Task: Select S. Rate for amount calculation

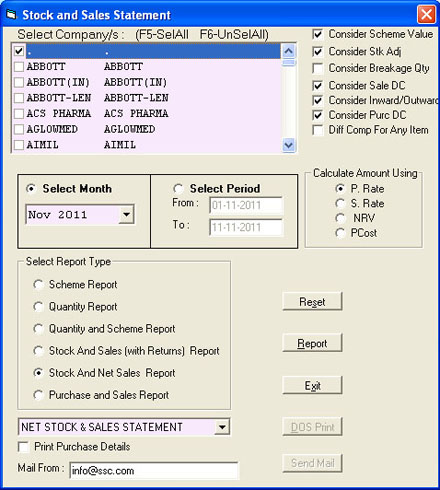Action: (340, 203)
